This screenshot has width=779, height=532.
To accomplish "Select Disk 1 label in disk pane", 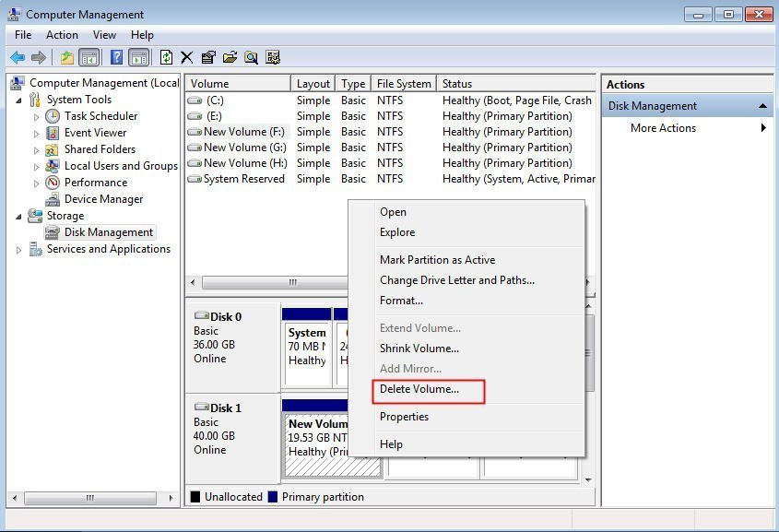I will [226, 408].
